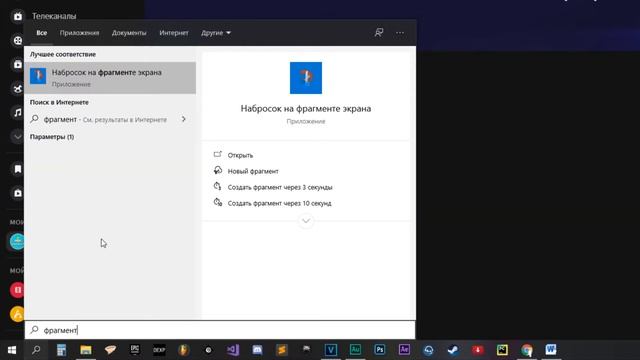640x360 pixels.
Task: Open the Другие dropdown filter
Action: coord(216,33)
